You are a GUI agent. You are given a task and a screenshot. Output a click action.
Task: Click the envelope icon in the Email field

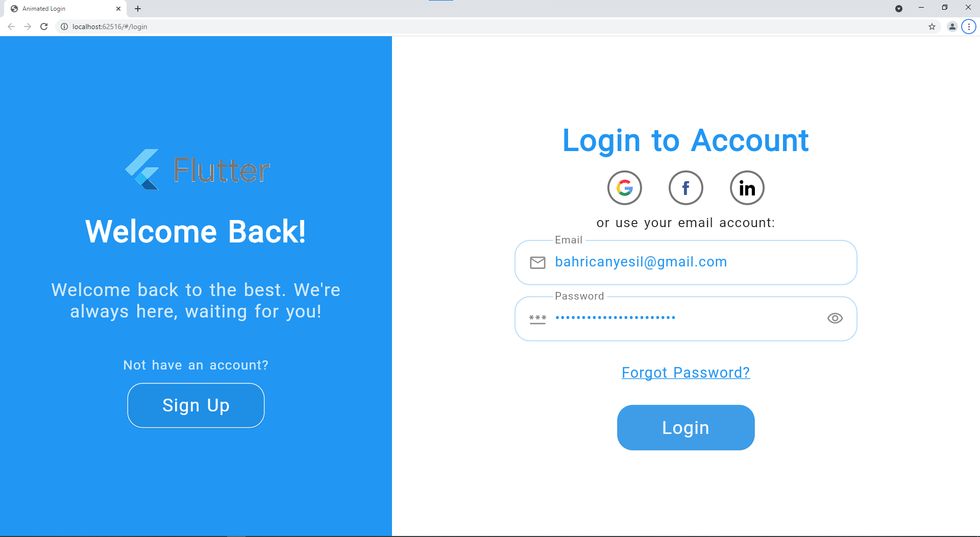click(537, 262)
